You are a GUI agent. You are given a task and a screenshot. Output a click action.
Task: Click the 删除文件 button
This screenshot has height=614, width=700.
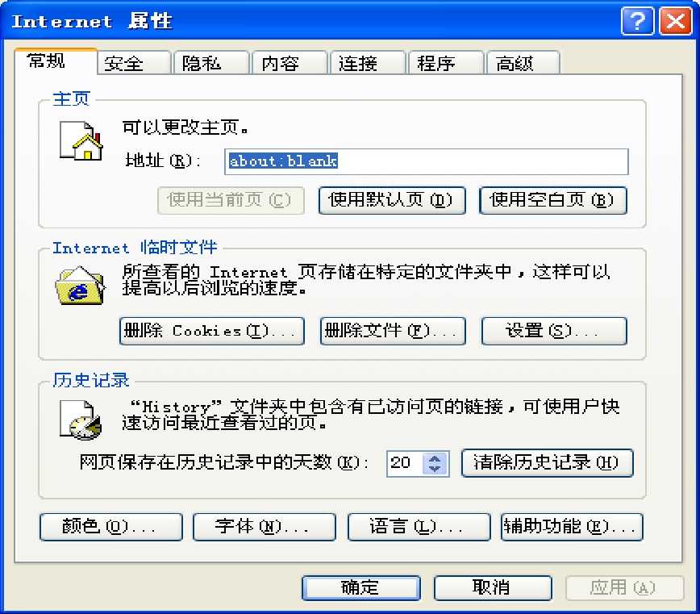[x=393, y=331]
